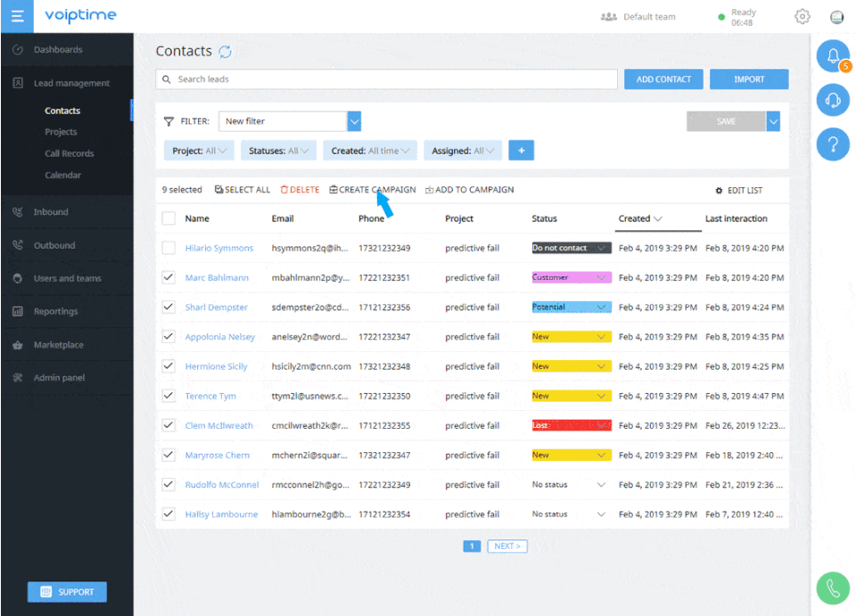
Task: Click the Marketplace basket icon
Action: click(18, 345)
